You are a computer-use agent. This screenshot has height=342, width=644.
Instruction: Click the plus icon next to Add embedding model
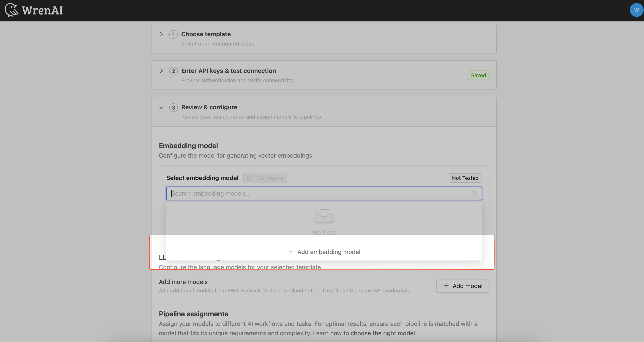click(x=291, y=252)
